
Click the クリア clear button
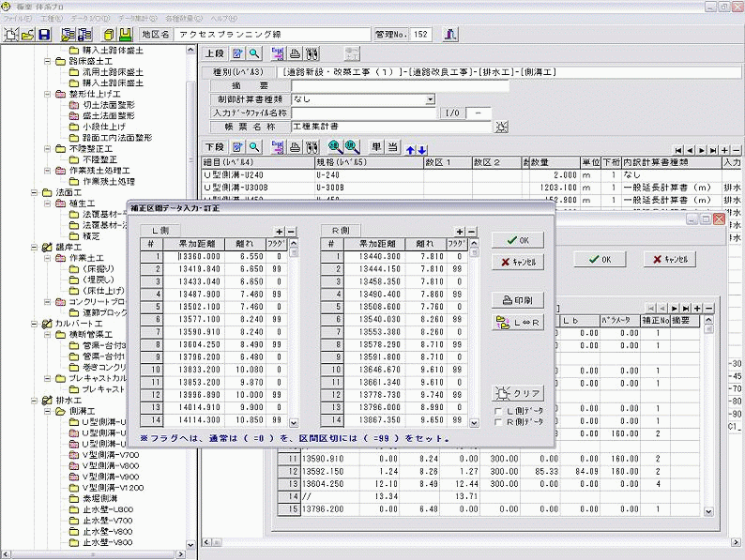518,393
